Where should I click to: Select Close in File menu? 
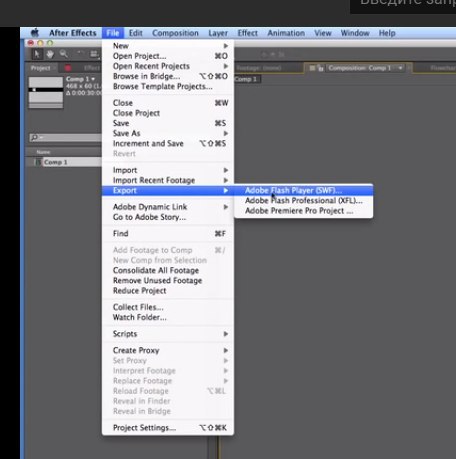(168, 103)
